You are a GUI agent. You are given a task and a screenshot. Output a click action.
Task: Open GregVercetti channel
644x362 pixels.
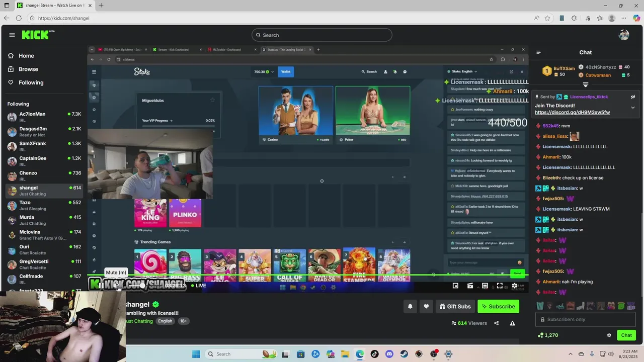(44, 264)
